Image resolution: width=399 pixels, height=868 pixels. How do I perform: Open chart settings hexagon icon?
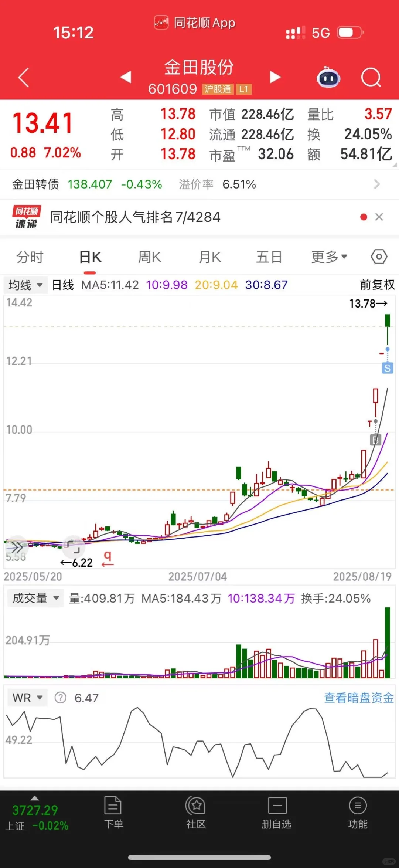(x=379, y=257)
